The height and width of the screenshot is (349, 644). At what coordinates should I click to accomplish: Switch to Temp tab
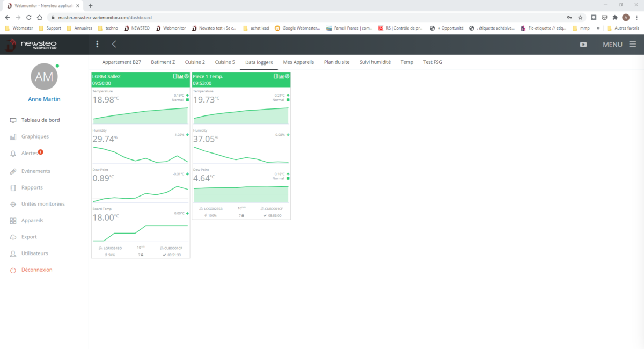click(x=407, y=62)
